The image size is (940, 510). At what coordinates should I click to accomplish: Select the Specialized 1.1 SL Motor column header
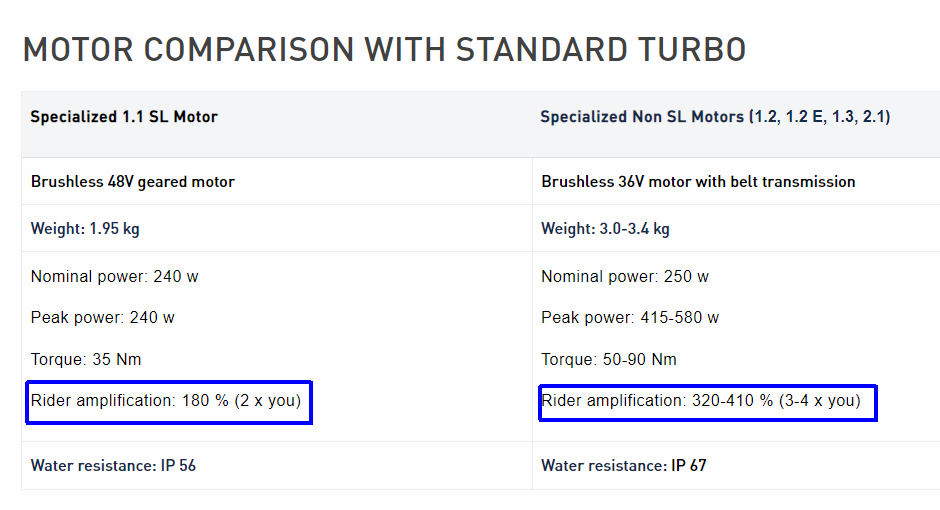coord(124,117)
